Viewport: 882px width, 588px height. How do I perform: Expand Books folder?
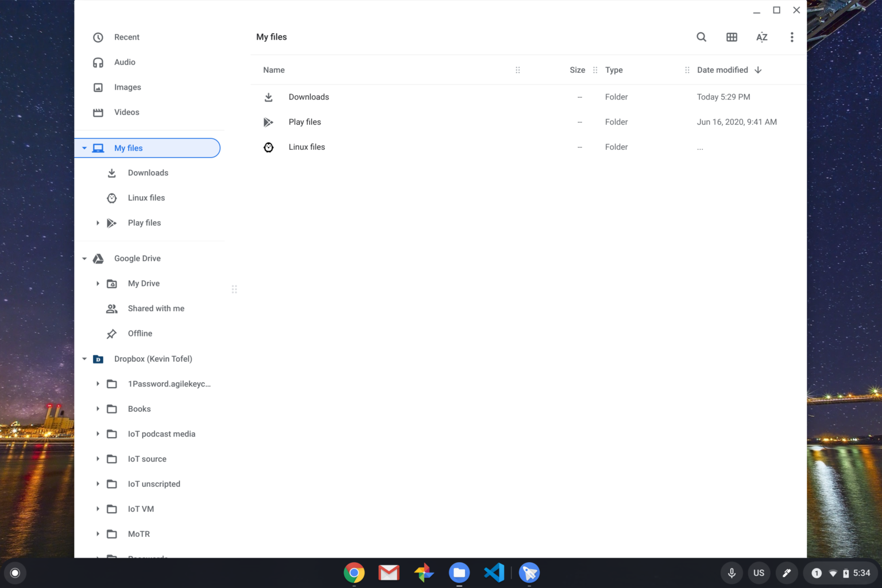tap(98, 409)
